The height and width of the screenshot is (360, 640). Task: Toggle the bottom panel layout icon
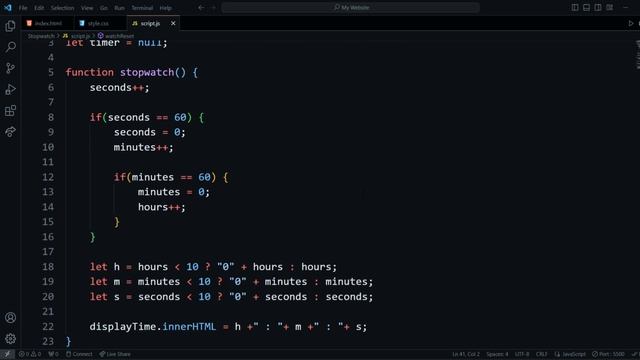pyautogui.click(x=586, y=7)
